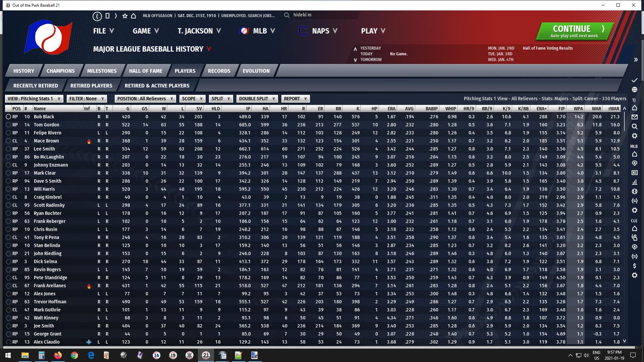This screenshot has height=362, width=644.
Task: Select the radio button for Trevor Hoffman
Action: [8, 302]
